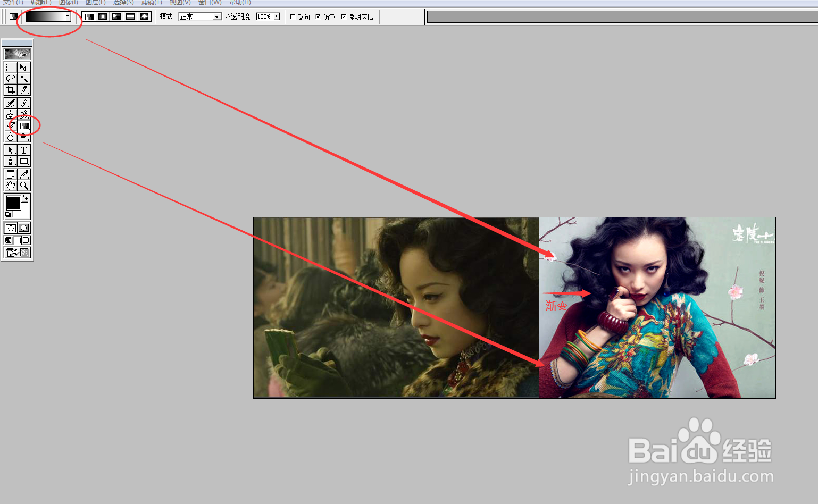
Task: Jump to ImageReady button
Action: point(17,253)
